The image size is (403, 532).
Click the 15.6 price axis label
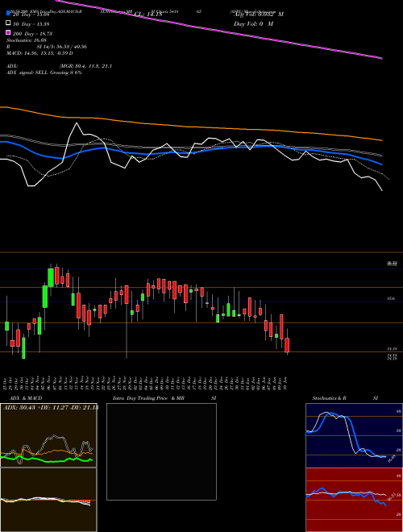[391, 298]
